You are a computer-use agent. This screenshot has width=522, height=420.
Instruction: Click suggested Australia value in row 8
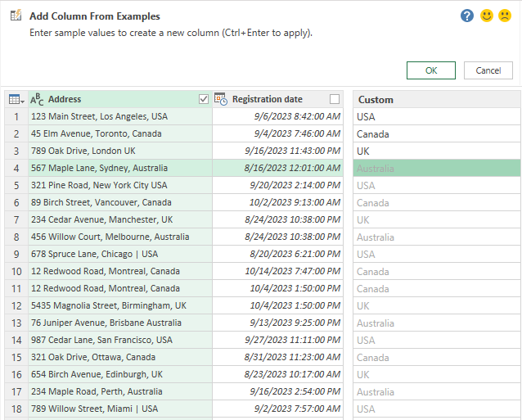click(x=436, y=237)
